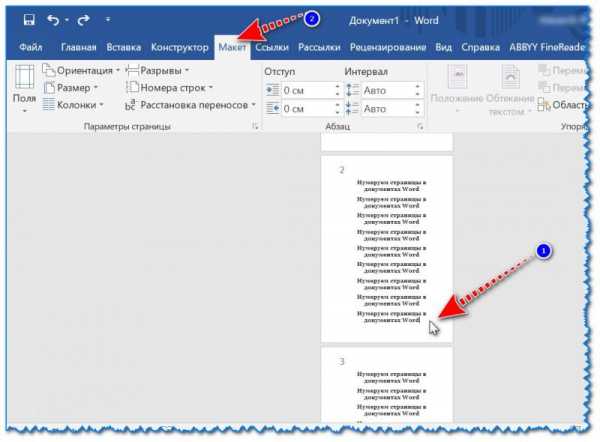
Task: Open the Поля margins button
Action: point(24,88)
